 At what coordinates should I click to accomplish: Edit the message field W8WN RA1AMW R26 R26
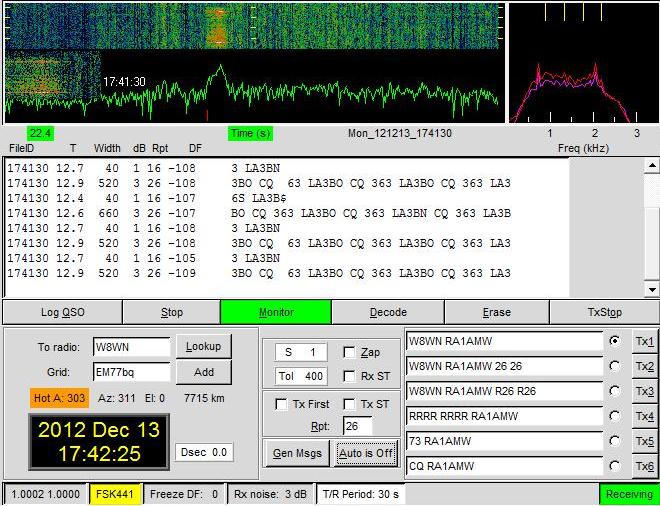[x=504, y=391]
